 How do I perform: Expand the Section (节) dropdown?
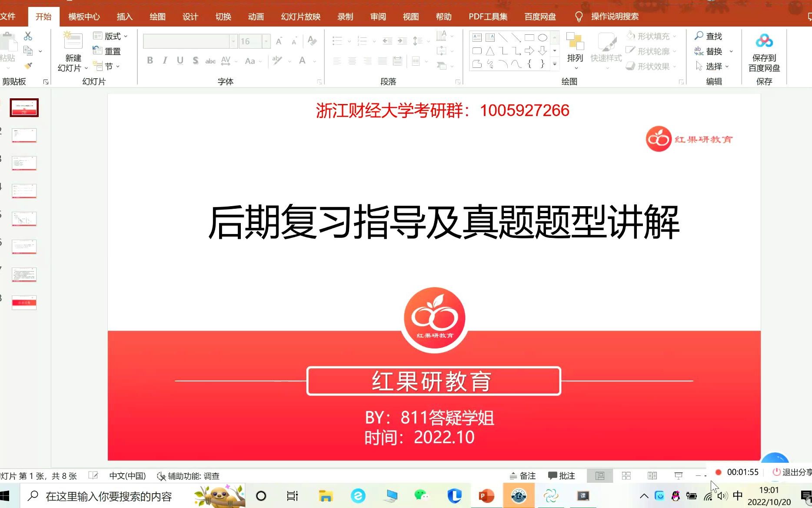106,66
